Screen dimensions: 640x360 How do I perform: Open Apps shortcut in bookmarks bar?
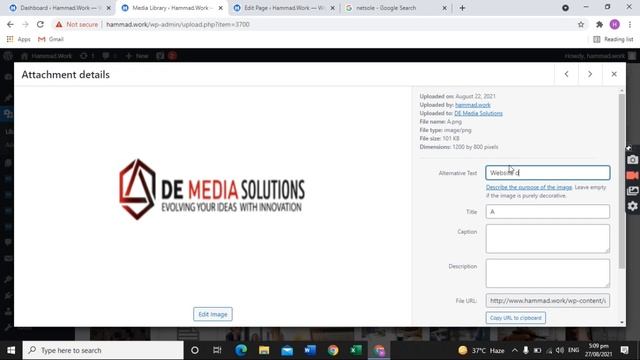point(18,39)
